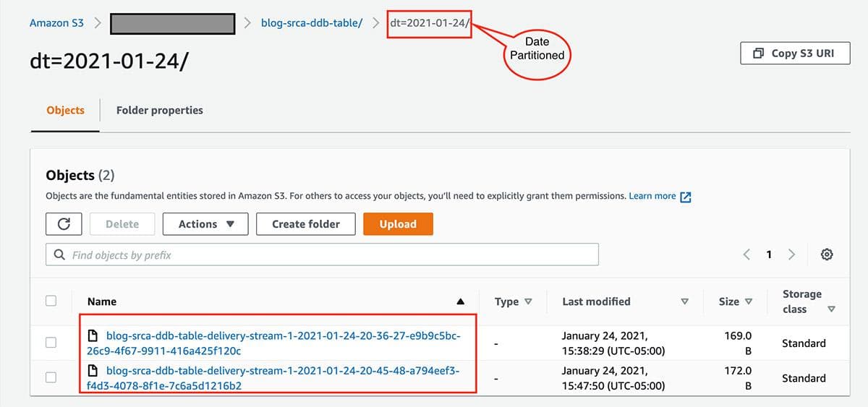Check the box for the 169.0 B object

[x=51, y=343]
